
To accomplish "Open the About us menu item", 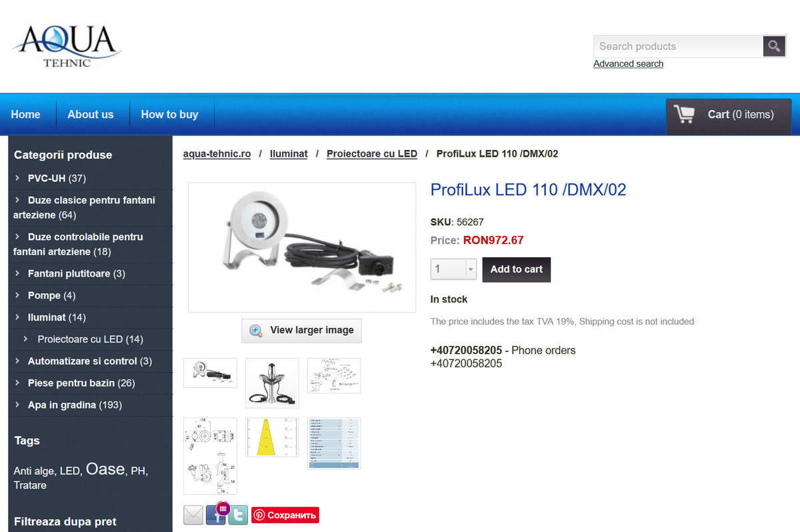I will [91, 114].
